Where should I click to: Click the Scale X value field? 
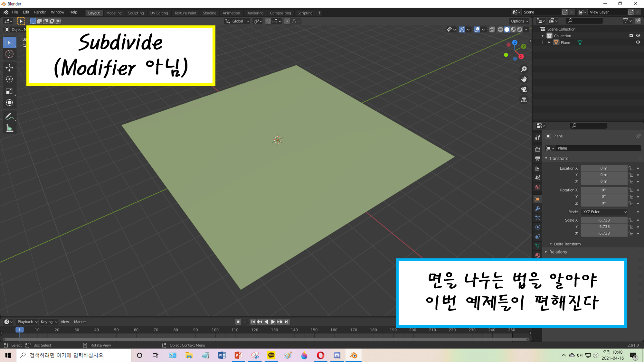604,220
